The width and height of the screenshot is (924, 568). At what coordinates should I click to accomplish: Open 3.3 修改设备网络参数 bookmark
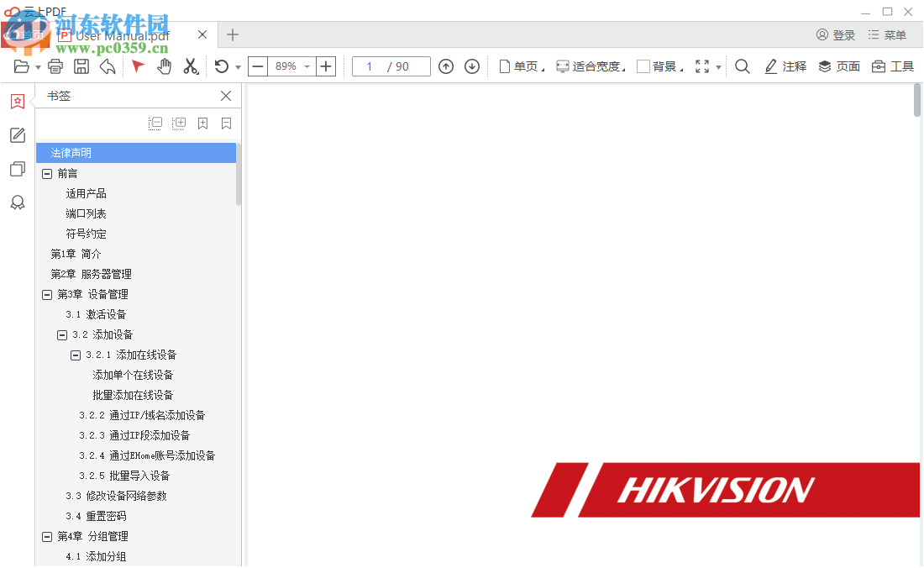[116, 496]
